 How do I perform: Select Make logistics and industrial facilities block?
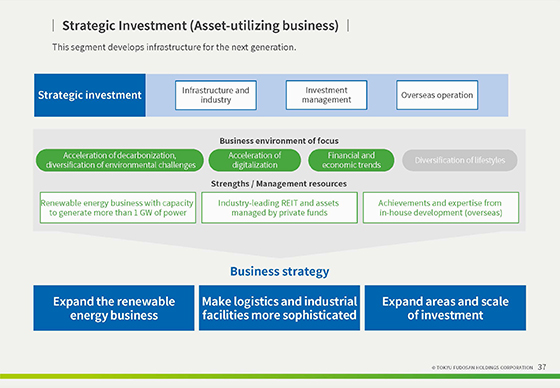(279, 308)
